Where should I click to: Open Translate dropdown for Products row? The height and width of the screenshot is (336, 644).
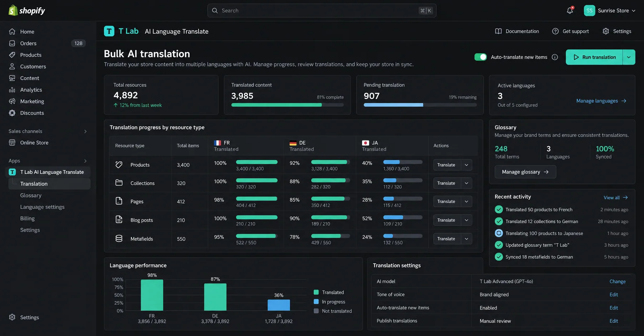(x=466, y=165)
